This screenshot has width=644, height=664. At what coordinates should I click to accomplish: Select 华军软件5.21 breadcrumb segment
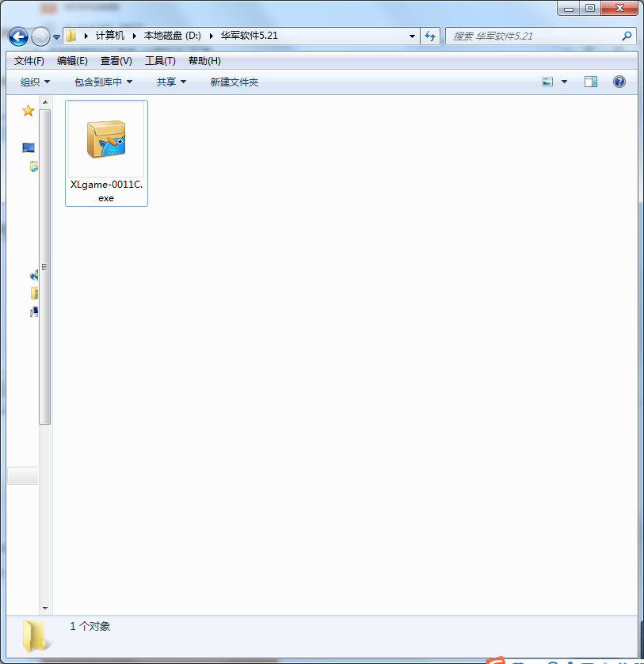point(249,36)
